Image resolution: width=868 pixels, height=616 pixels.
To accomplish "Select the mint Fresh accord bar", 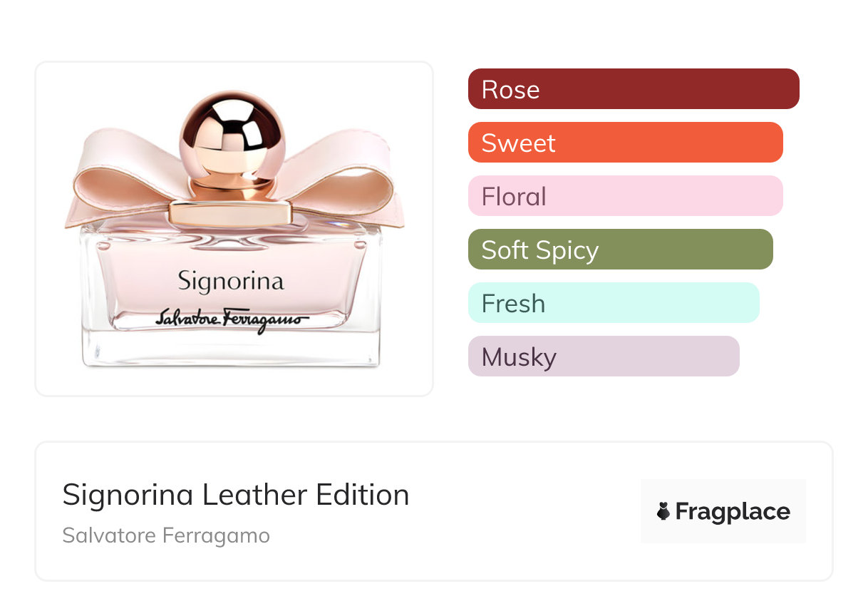I will click(x=614, y=303).
